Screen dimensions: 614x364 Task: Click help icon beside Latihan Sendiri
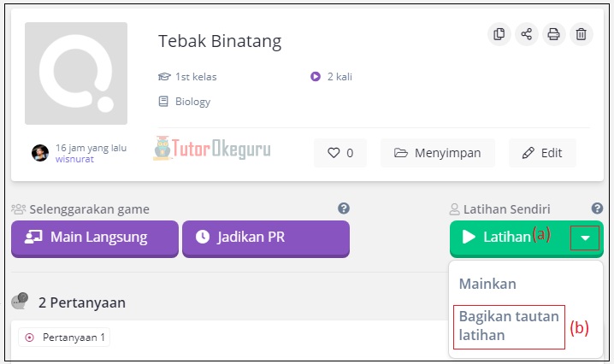[597, 208]
